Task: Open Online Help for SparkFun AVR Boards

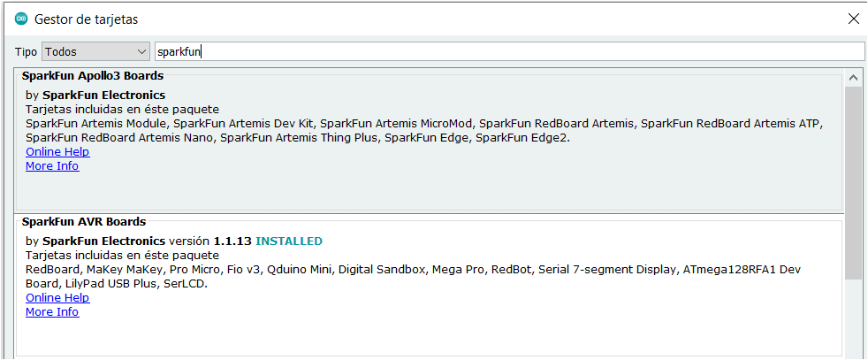Action: click(x=57, y=298)
